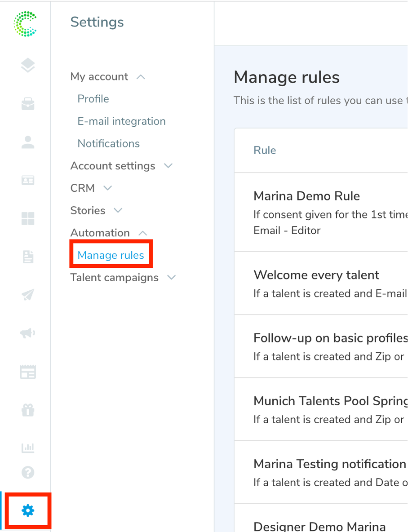This screenshot has width=408, height=532.
Task: Open the briefcase jobs icon
Action: click(28, 104)
